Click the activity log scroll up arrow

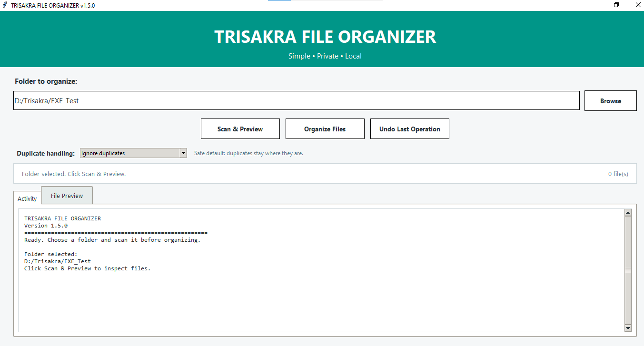coord(628,213)
